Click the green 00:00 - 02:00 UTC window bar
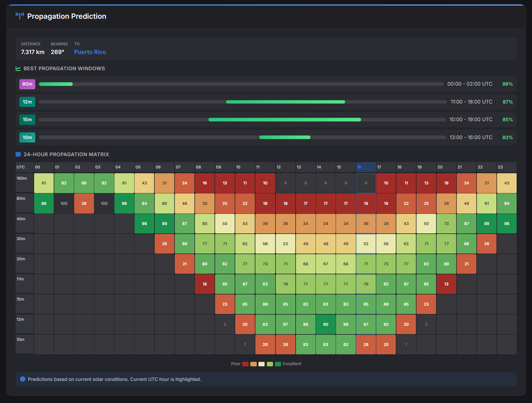The width and height of the screenshot is (532, 403). 56,84
